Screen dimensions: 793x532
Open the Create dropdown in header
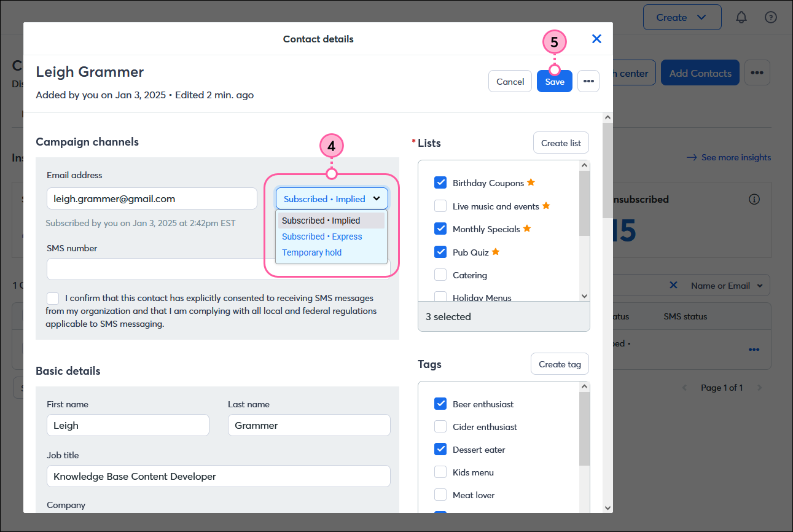point(682,17)
